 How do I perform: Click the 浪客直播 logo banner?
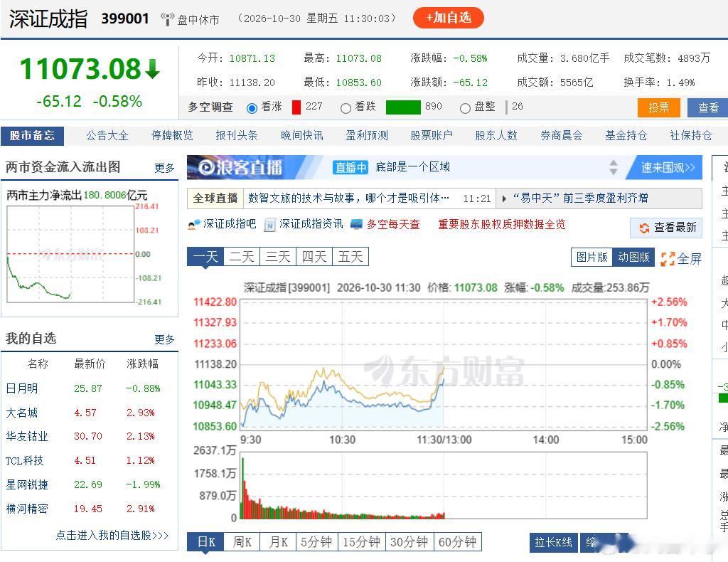click(x=242, y=167)
